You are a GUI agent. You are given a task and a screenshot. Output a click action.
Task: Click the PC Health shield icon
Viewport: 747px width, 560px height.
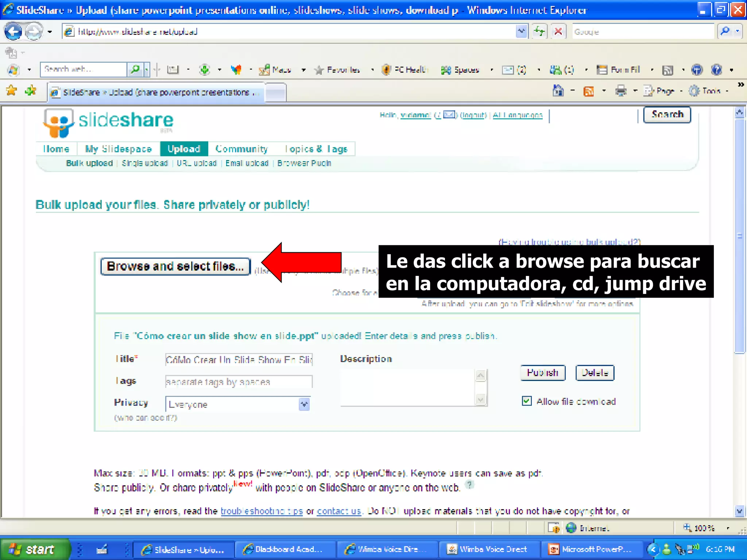point(386,69)
